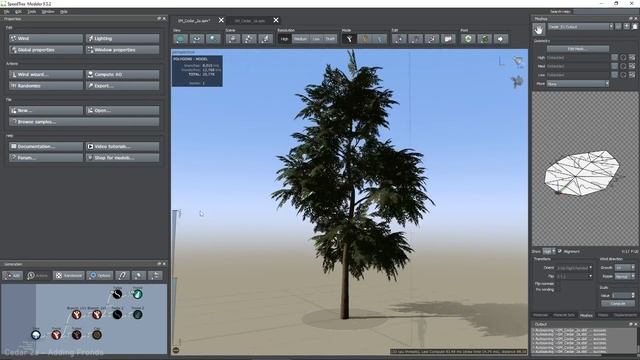Viewport: 640px width, 360px height.
Task: Click the tree icon in viewport corner
Action: [x=518, y=82]
